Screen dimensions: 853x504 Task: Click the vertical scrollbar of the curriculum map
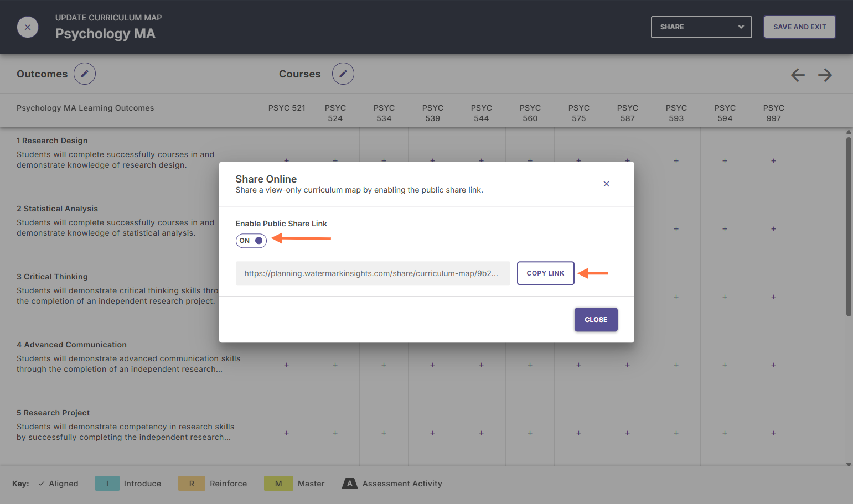point(849,227)
